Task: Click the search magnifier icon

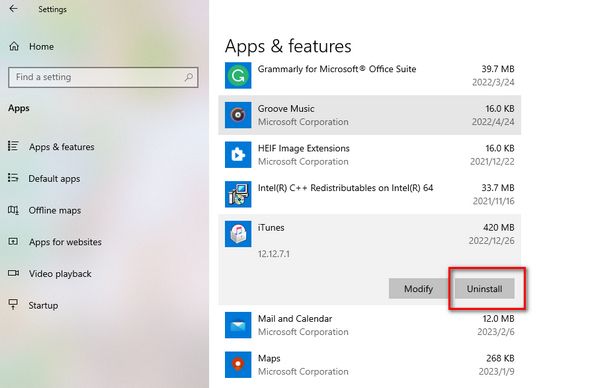Action: [189, 77]
